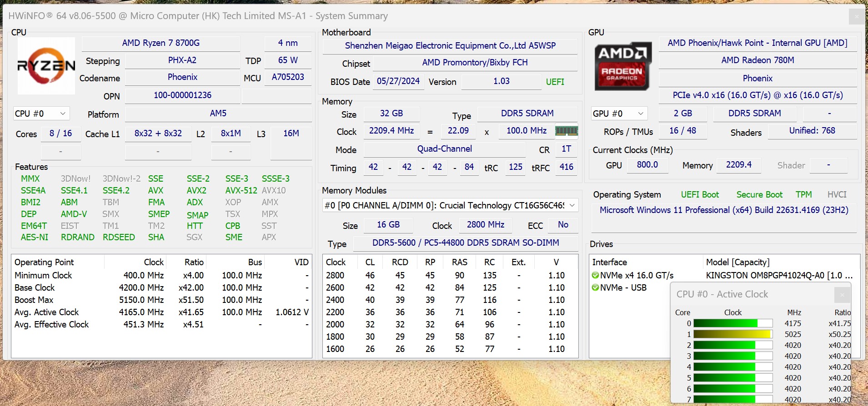Click the DDR5-5600 / PC5-44800 module type field

tap(466, 243)
